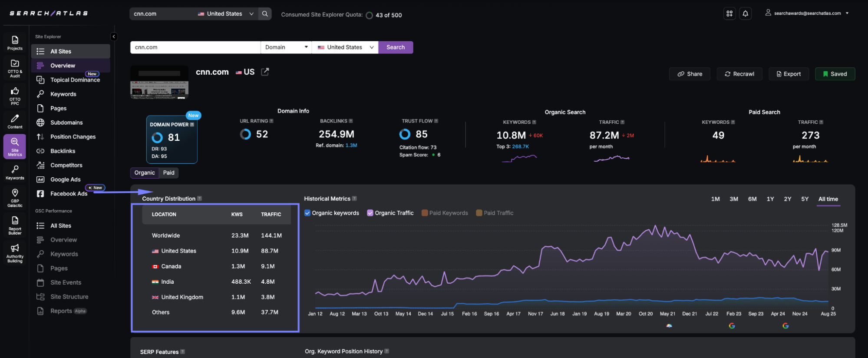This screenshot has height=358, width=868.
Task: Click the purple Search button
Action: [396, 47]
